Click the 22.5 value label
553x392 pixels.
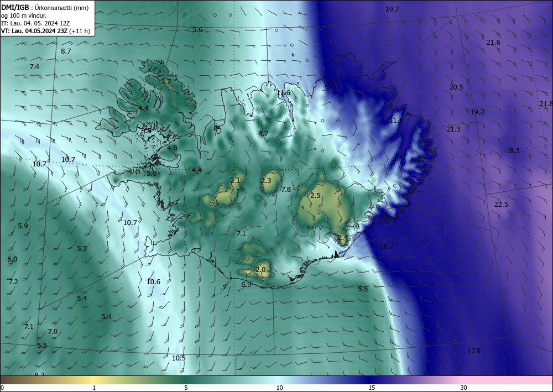501,205
